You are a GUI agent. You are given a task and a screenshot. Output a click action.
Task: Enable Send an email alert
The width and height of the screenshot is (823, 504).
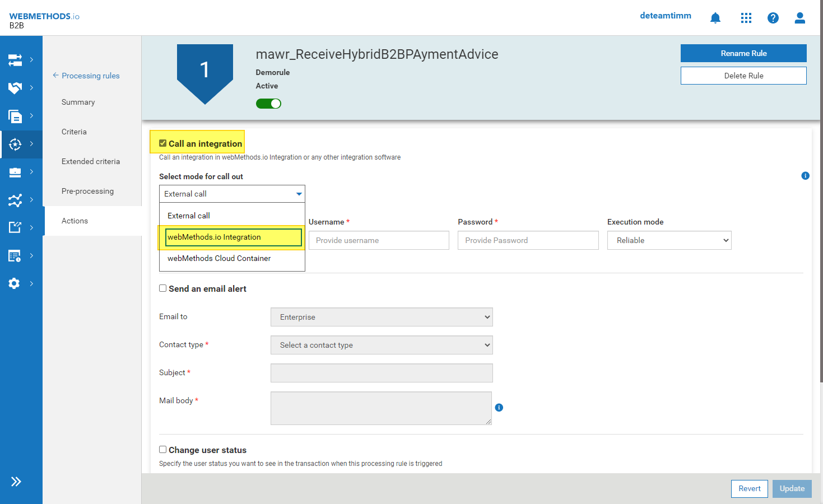point(162,288)
